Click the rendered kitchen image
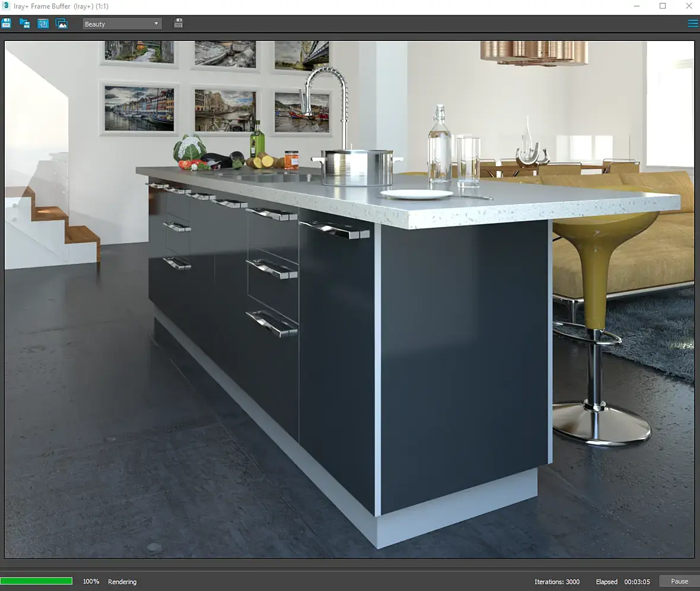Screen dimensions: 700x591 pos(349,300)
